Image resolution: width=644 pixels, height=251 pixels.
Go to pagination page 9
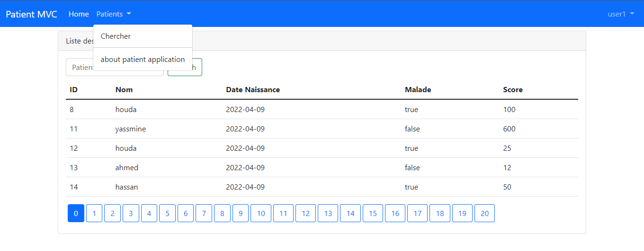[x=241, y=214]
